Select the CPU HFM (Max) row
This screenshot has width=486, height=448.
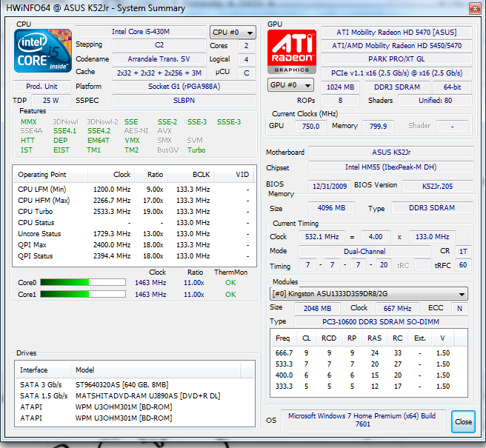(134, 201)
